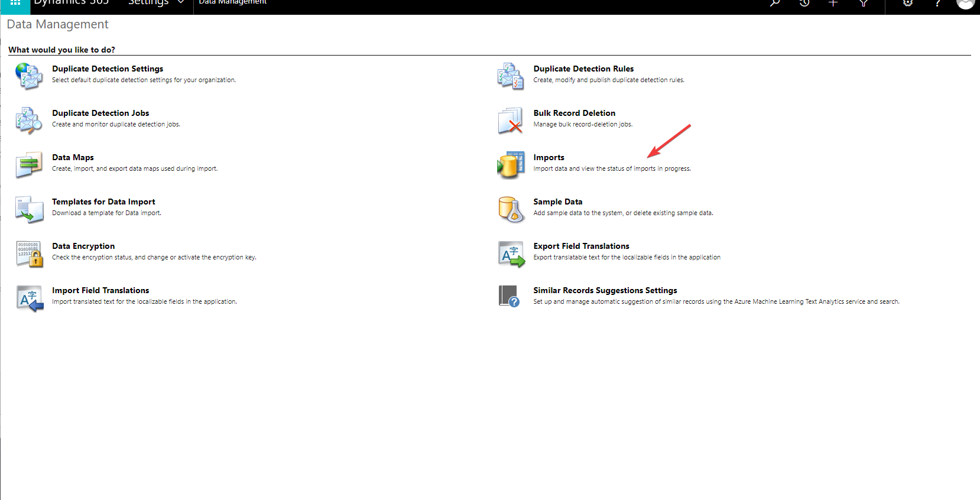Screen dimensions: 980x500
Task: Open Duplicate Detection Rules
Action: [583, 69]
